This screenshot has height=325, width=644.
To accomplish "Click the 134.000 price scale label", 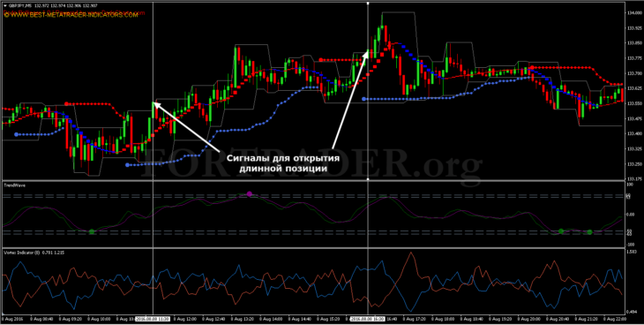I will pos(633,13).
